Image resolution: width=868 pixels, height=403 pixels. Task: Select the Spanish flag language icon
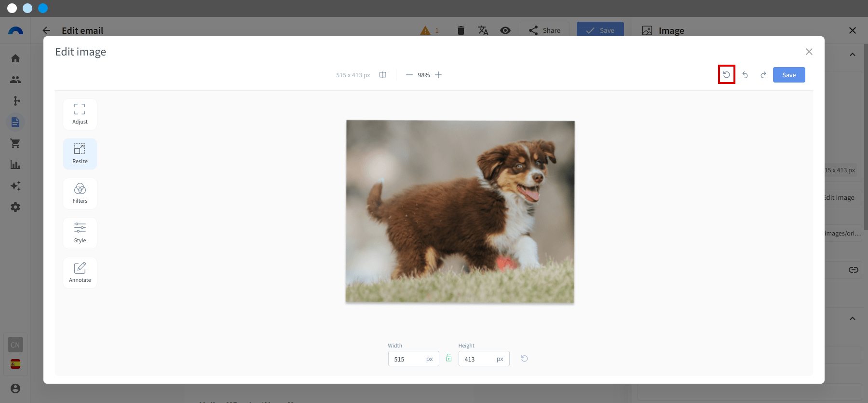(15, 364)
